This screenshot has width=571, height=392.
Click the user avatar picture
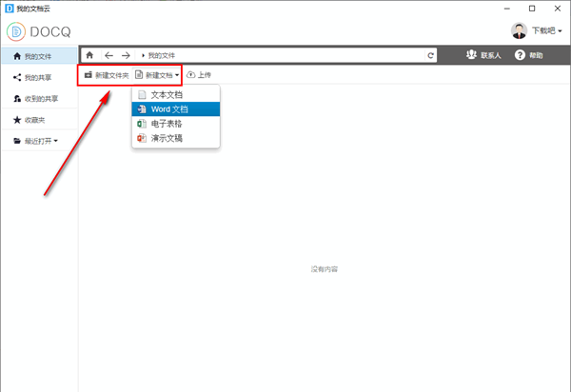[519, 30]
